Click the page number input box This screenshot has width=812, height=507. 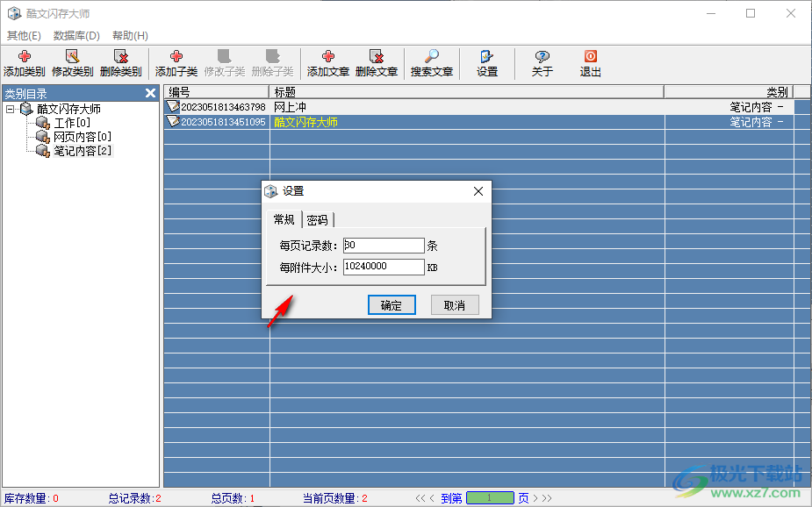490,497
